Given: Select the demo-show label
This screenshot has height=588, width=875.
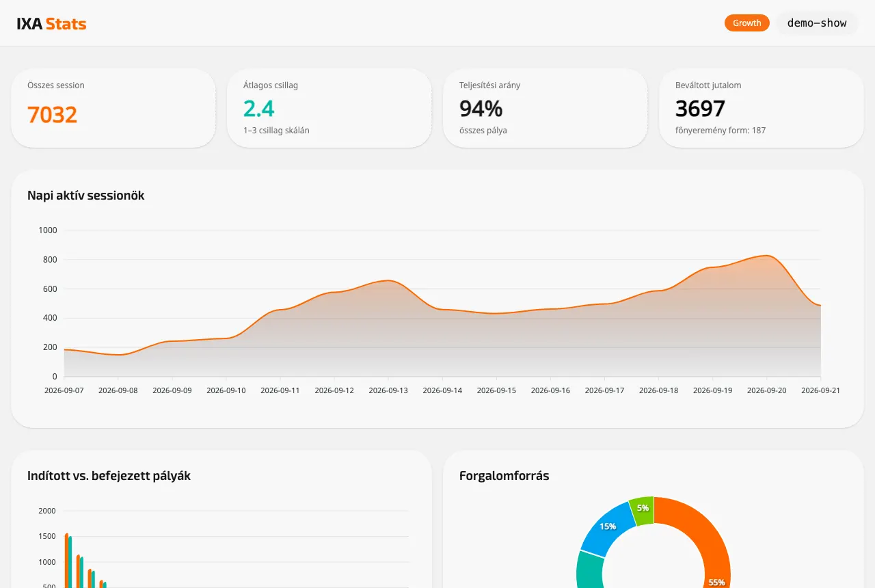Looking at the screenshot, I should coord(817,23).
